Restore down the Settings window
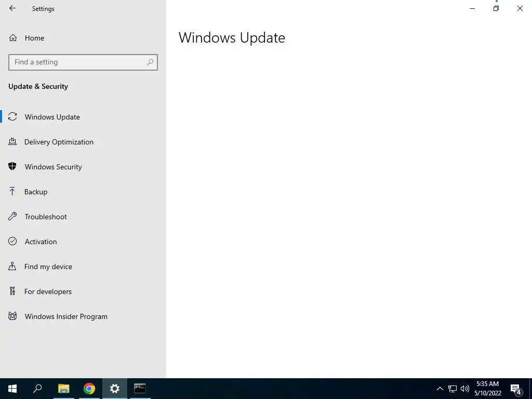532x399 pixels. (496, 8)
